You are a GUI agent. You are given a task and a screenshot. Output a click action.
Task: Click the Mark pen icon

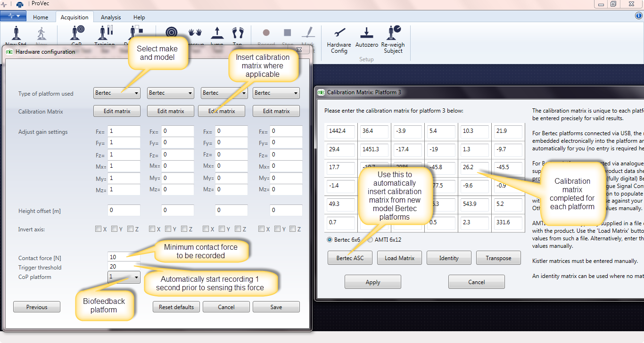(x=308, y=33)
